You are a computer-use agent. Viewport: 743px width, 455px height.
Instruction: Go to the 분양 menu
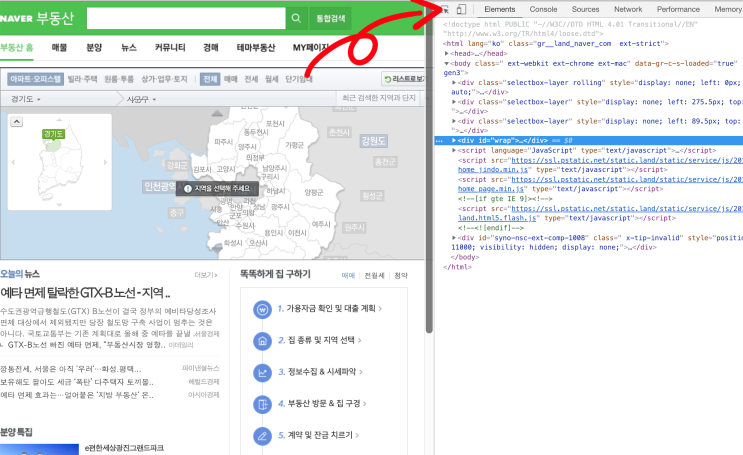click(94, 47)
